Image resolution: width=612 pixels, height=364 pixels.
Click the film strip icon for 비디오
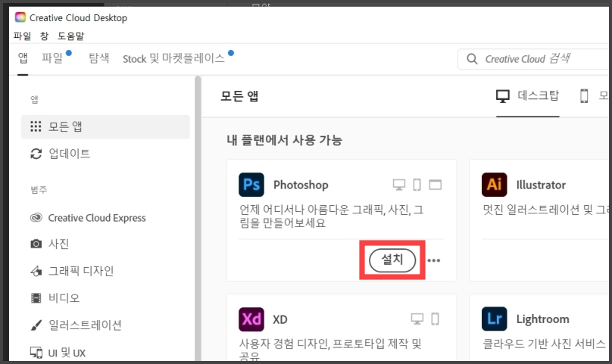[36, 298]
